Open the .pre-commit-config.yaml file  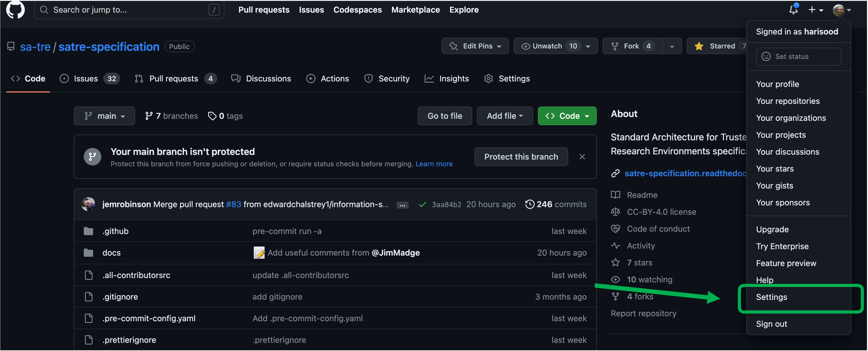tap(149, 318)
